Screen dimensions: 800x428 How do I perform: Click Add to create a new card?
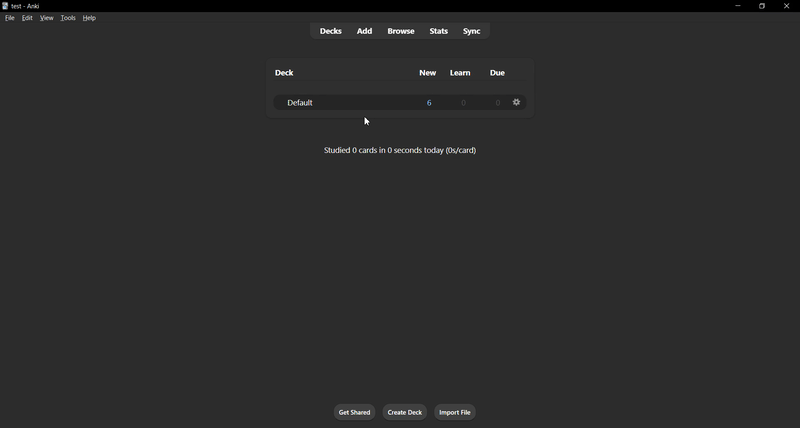(x=364, y=31)
